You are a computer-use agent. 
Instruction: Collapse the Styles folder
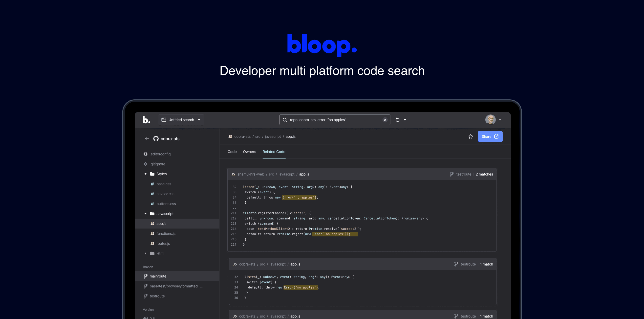pyautogui.click(x=146, y=174)
